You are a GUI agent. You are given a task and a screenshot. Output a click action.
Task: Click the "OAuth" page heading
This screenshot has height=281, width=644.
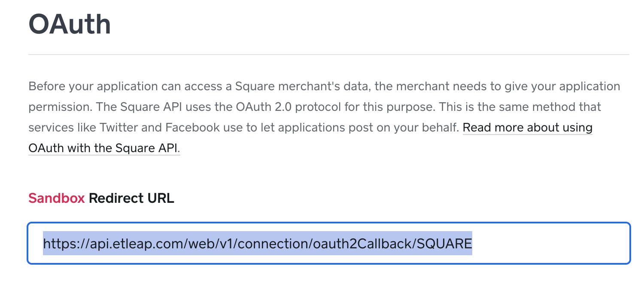point(70,24)
